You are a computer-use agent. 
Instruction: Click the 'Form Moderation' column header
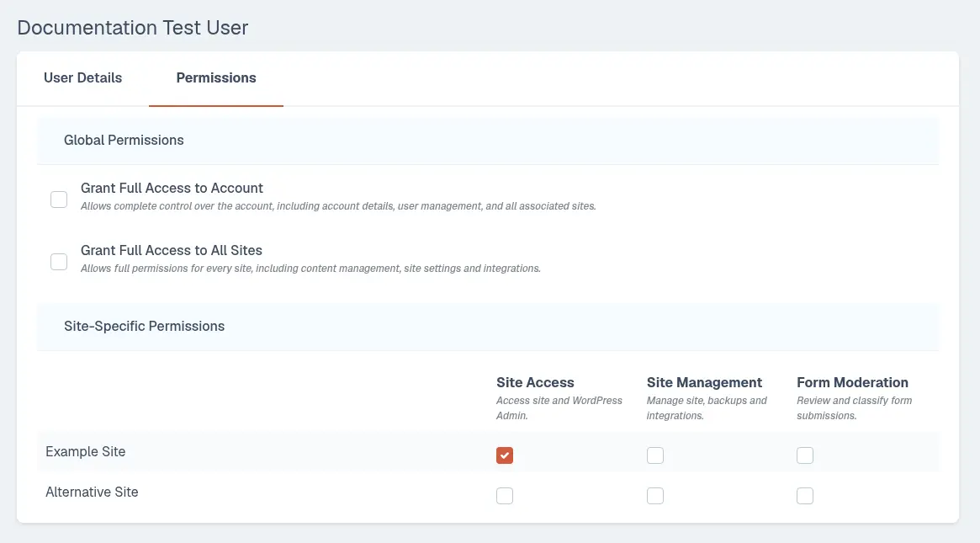(x=852, y=382)
